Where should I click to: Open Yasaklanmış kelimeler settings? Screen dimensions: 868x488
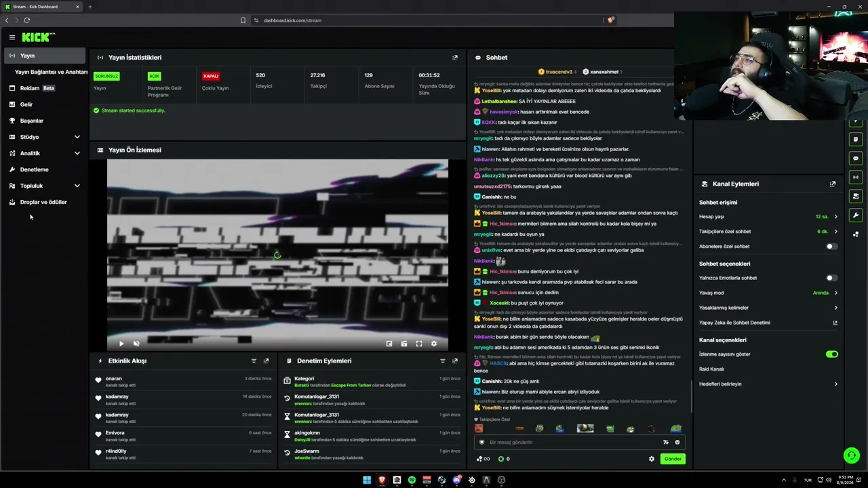tap(768, 308)
